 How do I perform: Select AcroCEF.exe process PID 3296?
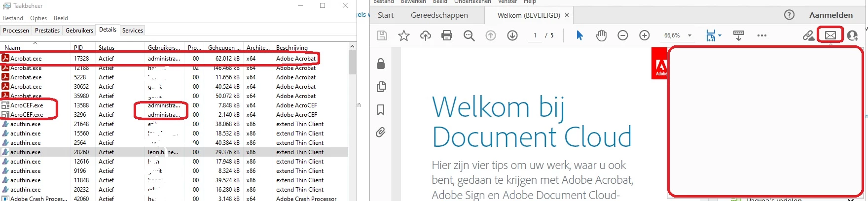[175, 115]
